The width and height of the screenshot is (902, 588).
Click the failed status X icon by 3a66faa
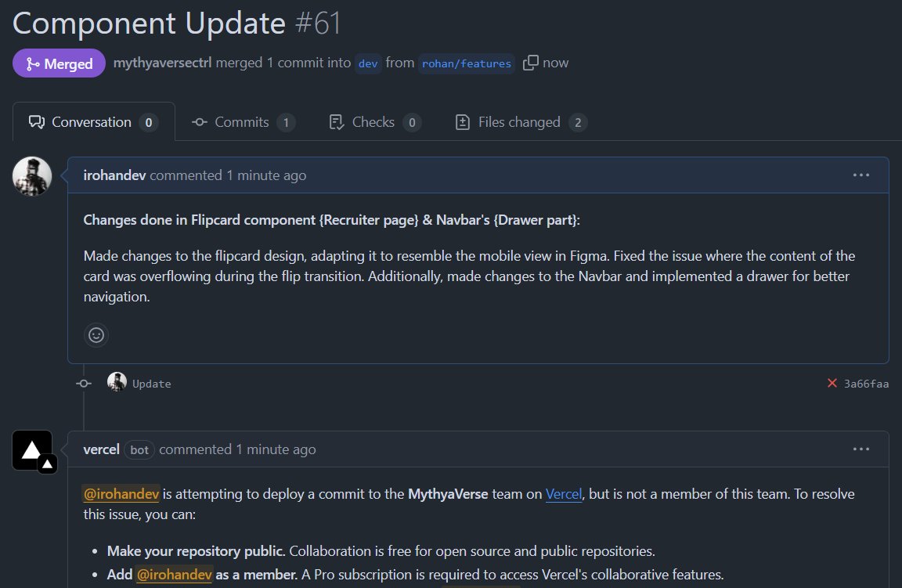tap(832, 383)
